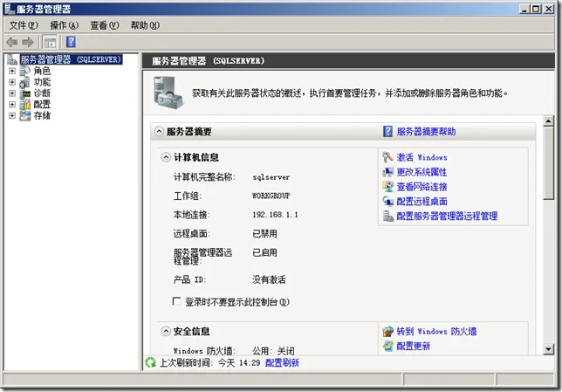
Task: Expand the 配置 tree node
Action: point(12,105)
